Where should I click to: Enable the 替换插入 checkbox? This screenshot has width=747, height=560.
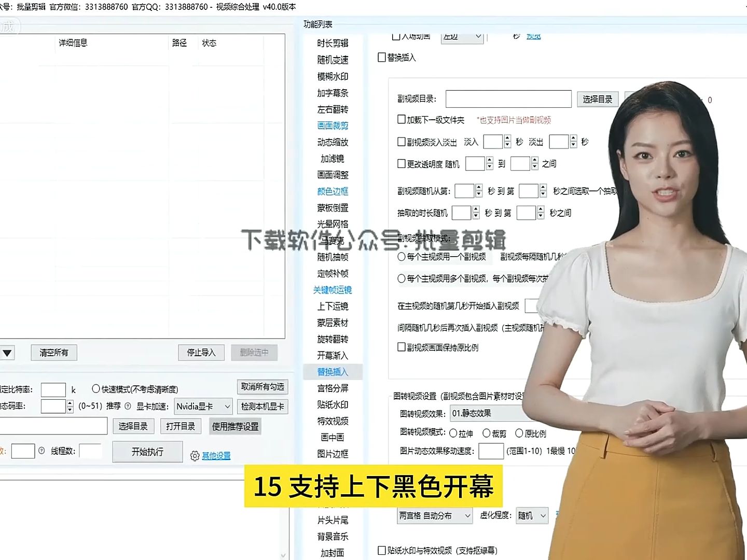coord(382,58)
